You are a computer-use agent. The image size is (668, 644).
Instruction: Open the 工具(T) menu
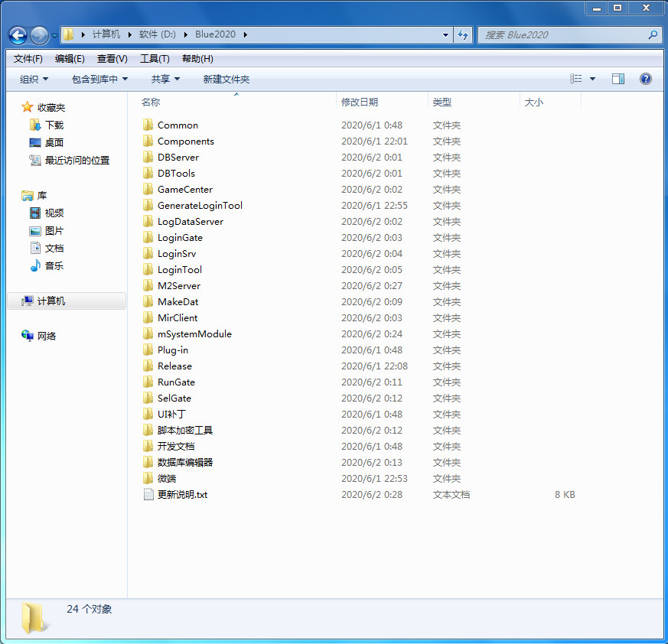coord(155,59)
